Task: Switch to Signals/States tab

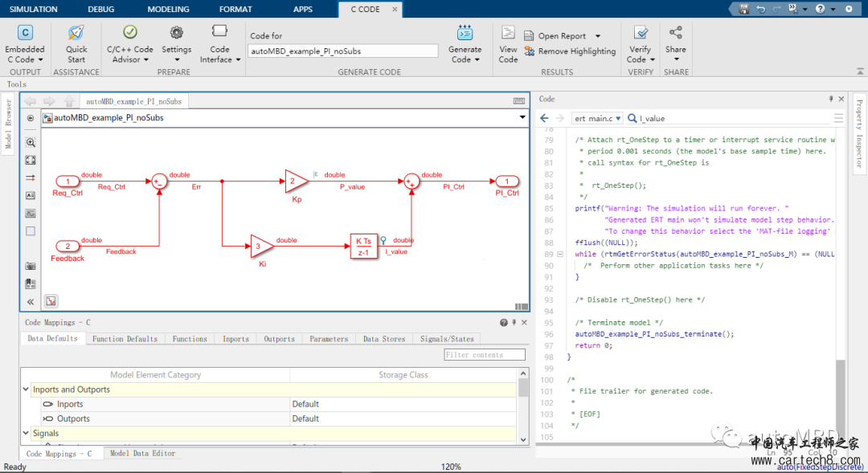Action: [447, 339]
